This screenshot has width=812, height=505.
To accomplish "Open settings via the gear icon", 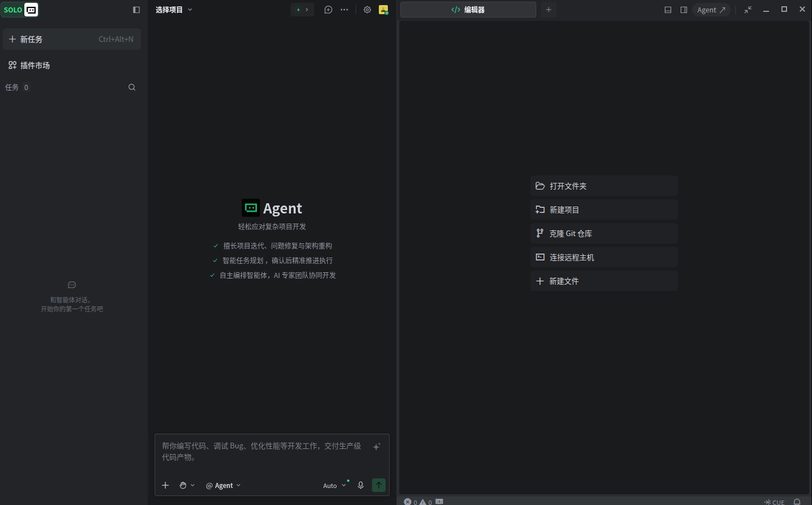I will 367,10.
